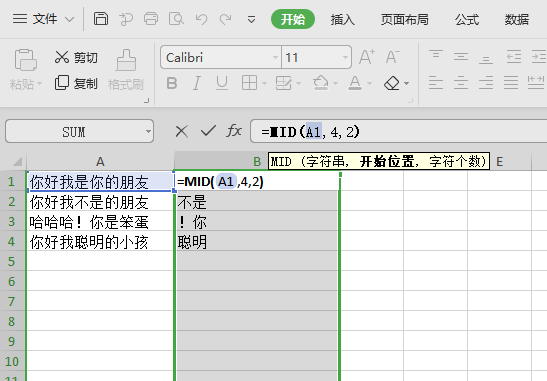The height and width of the screenshot is (381, 547).
Task: Open the 数据 tab
Action: 517,20
